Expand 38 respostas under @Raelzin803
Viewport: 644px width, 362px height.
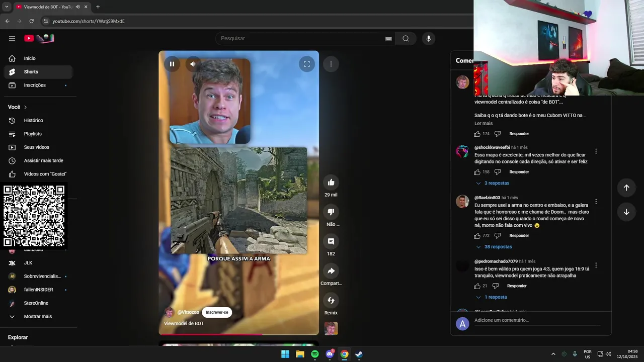pyautogui.click(x=494, y=247)
